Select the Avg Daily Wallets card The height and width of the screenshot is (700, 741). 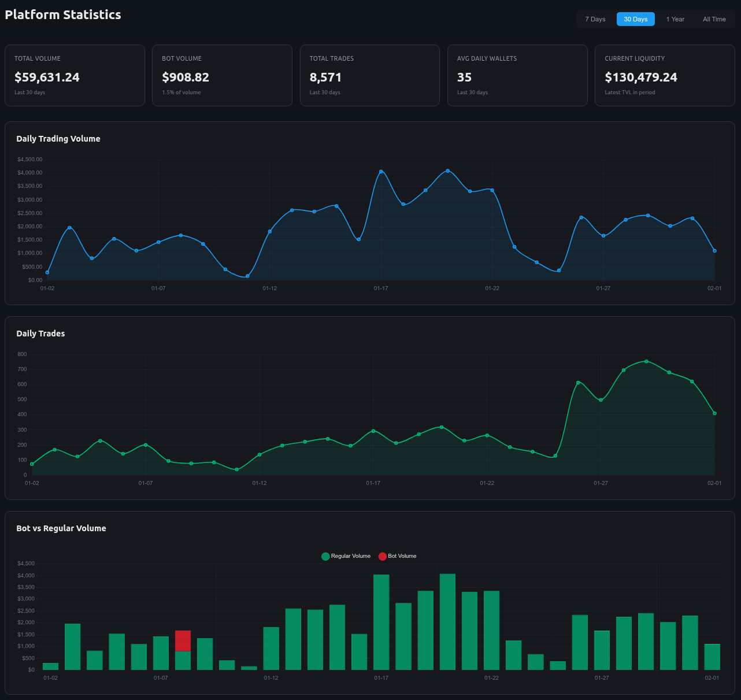[x=517, y=75]
